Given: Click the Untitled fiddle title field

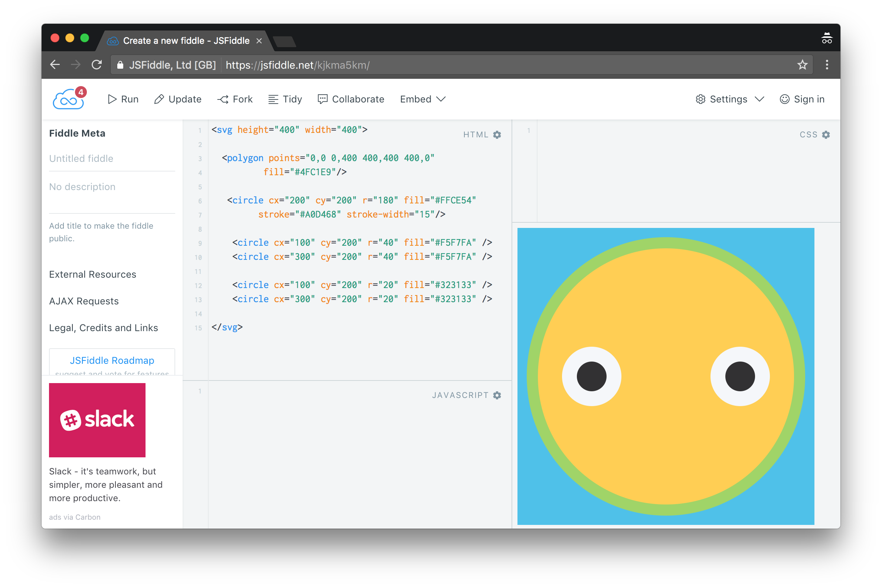Looking at the screenshot, I should [x=112, y=159].
